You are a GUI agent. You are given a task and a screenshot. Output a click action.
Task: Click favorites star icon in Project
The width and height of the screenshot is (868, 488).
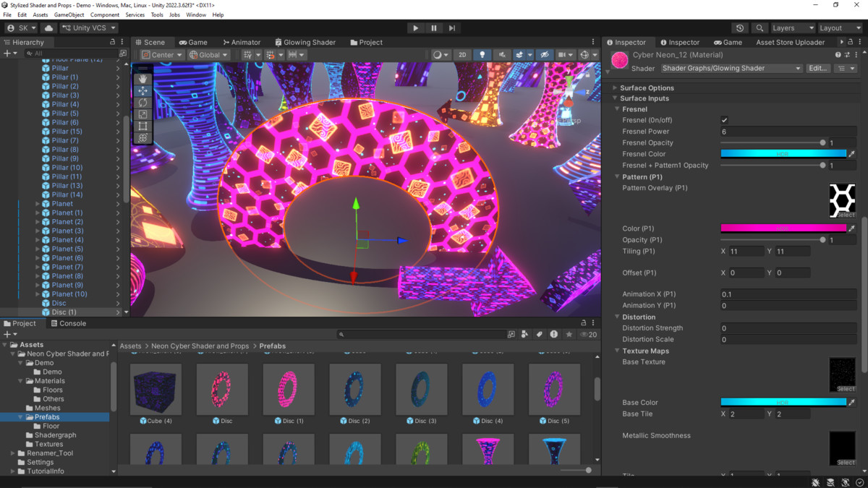569,334
